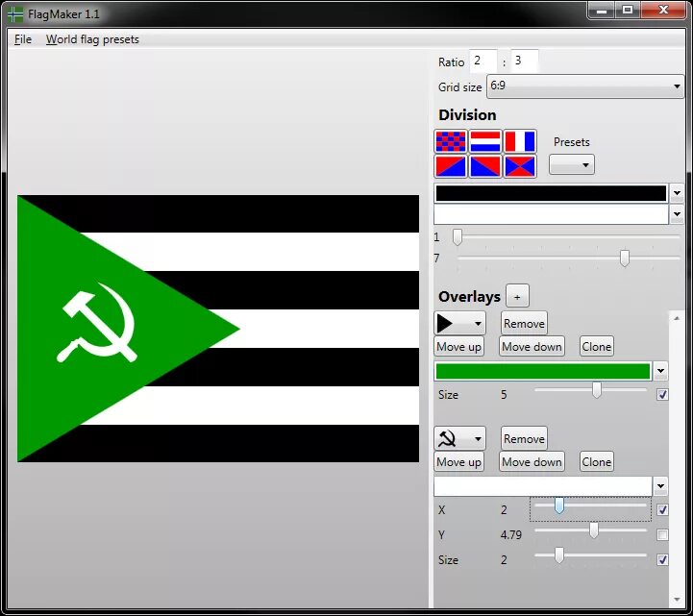Click the Y position 4.79 slider handle
Image resolution: width=693 pixels, height=616 pixels.
click(x=594, y=530)
